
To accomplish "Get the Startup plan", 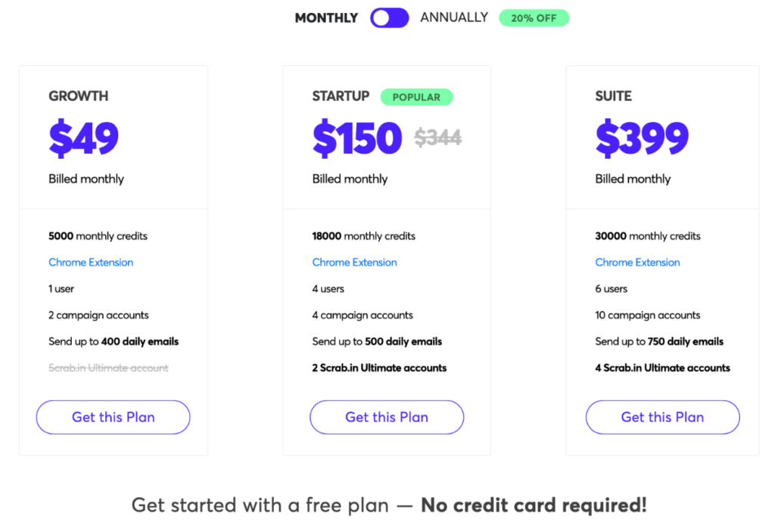I will point(387,417).
